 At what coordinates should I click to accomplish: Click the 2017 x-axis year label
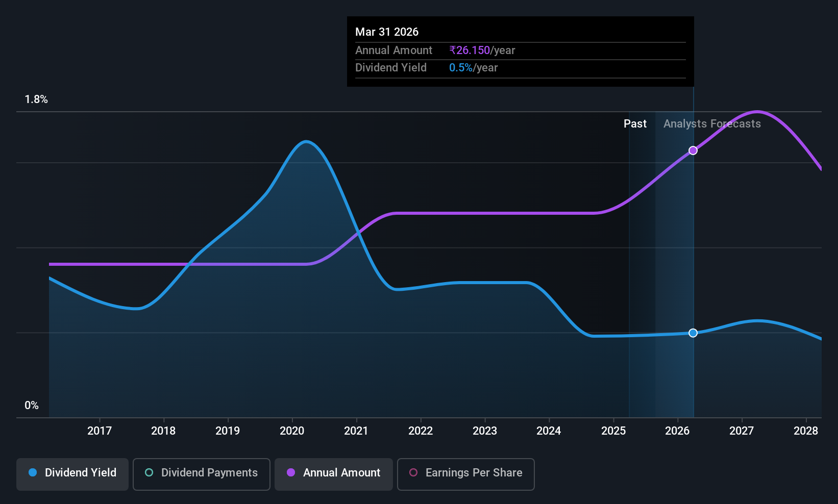coord(100,431)
